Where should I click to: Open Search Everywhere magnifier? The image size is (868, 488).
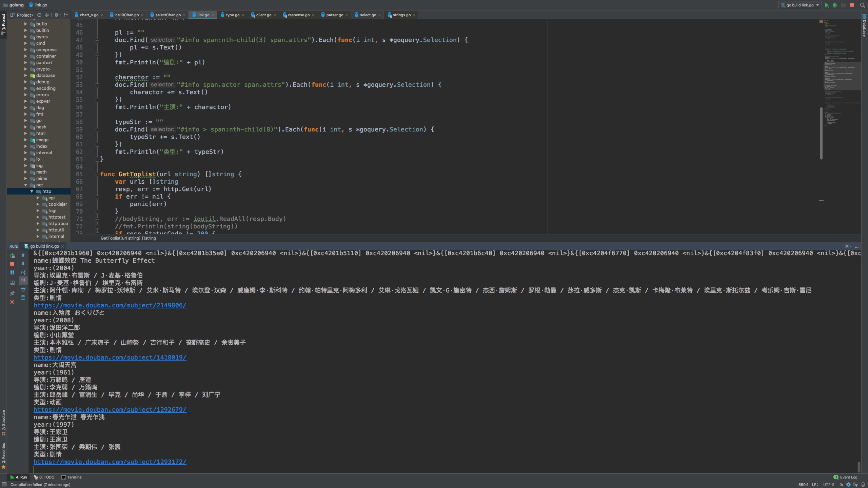point(862,5)
